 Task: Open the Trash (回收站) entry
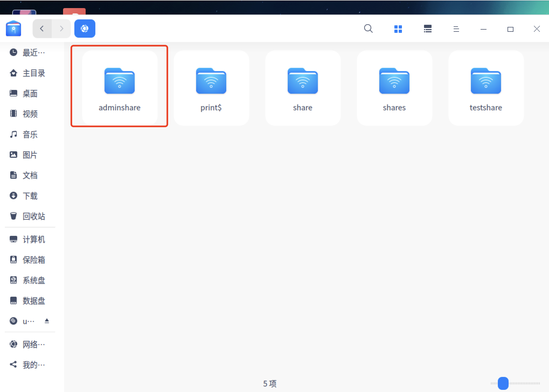30,216
